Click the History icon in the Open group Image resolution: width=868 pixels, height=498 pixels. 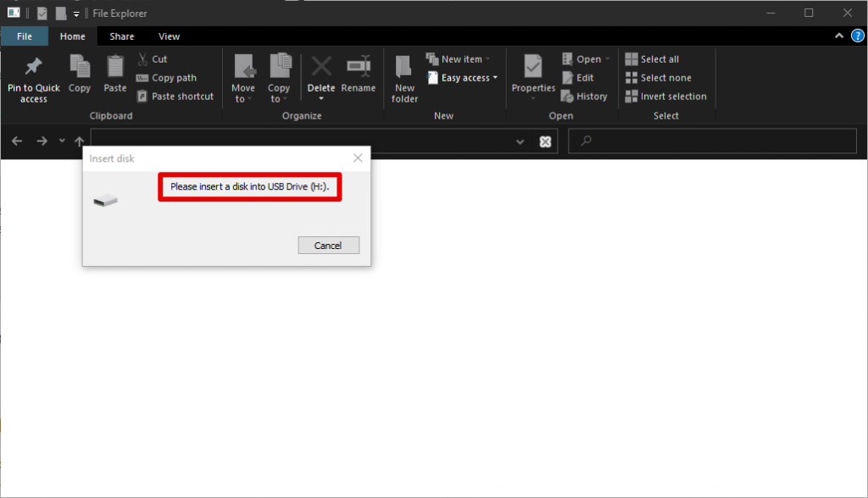tap(566, 96)
